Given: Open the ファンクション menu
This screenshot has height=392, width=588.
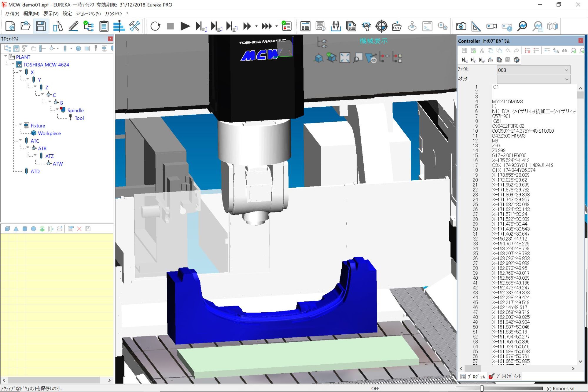Looking at the screenshot, I should click(x=113, y=14).
